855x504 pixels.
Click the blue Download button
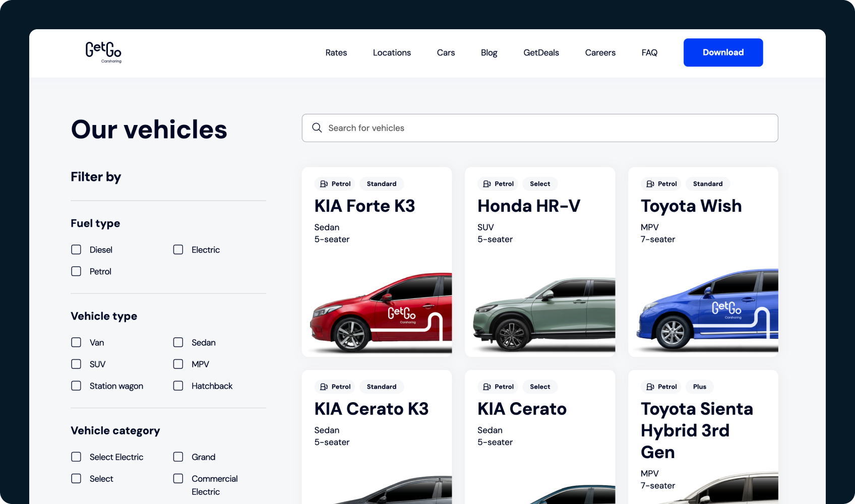click(x=723, y=52)
